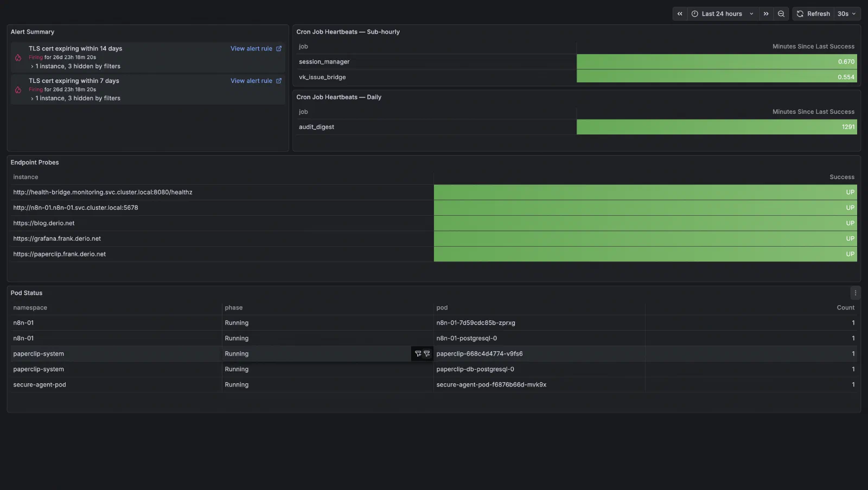Click UP status bar for health-bridge endpoint
Image resolution: width=868 pixels, height=490 pixels.
click(x=646, y=192)
